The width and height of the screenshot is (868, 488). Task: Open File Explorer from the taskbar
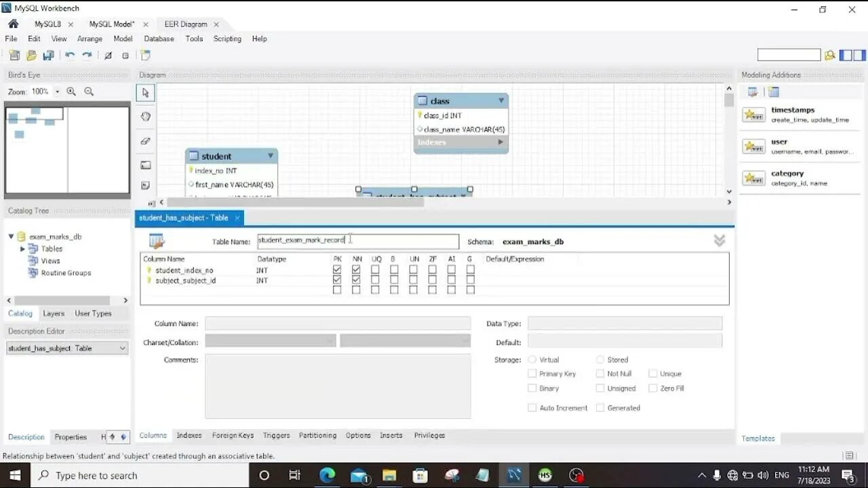389,475
